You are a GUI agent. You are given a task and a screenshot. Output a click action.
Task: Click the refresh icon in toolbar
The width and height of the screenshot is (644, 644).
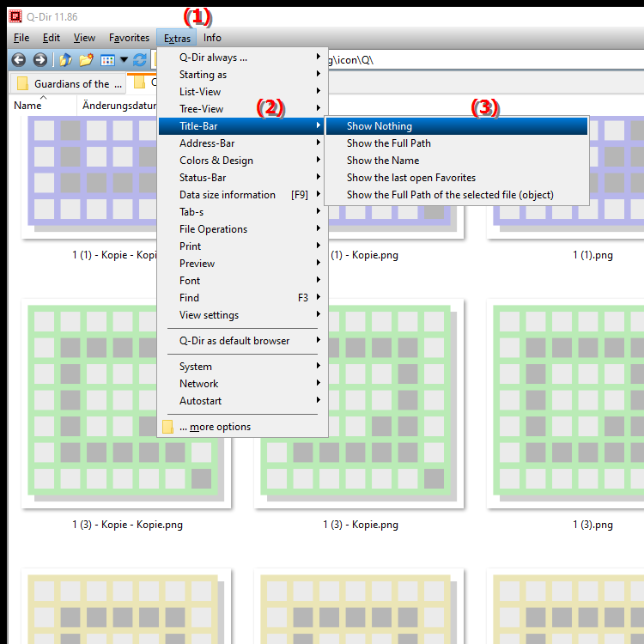[x=140, y=60]
